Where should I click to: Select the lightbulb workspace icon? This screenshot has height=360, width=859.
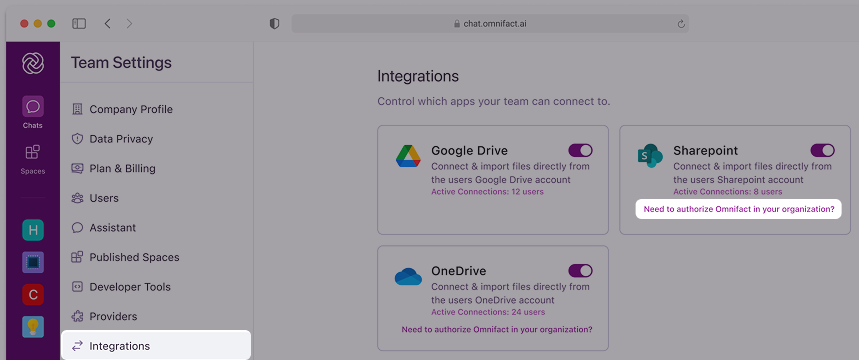tap(33, 327)
